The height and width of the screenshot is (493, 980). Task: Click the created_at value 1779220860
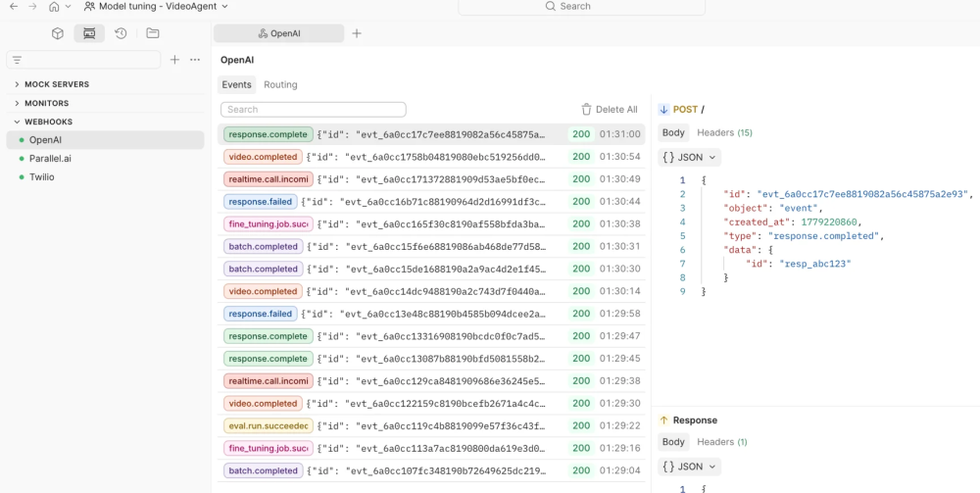coord(831,222)
